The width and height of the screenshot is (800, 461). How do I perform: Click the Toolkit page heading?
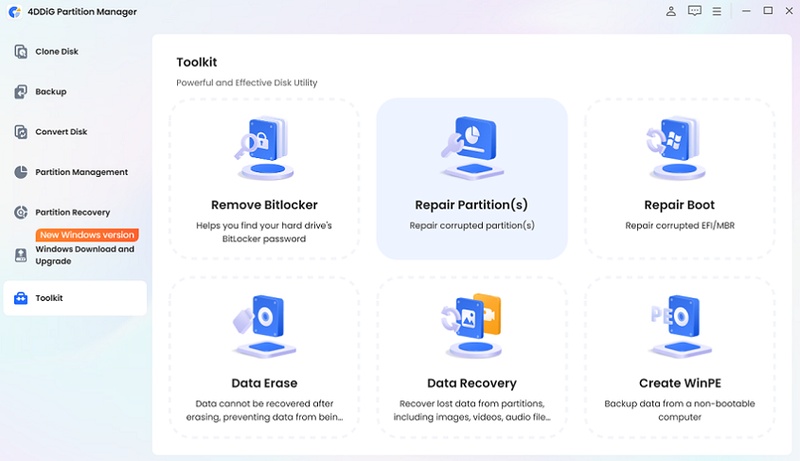(196, 62)
